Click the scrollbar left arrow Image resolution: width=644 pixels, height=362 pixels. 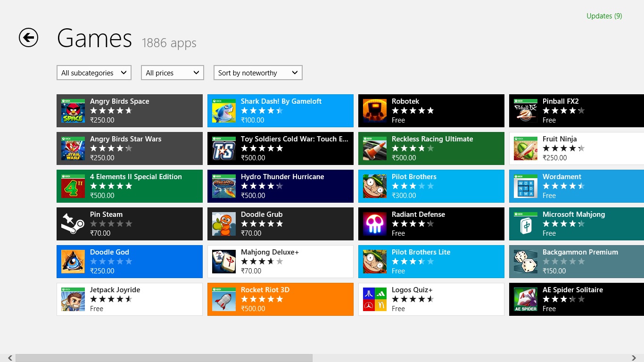(10, 358)
